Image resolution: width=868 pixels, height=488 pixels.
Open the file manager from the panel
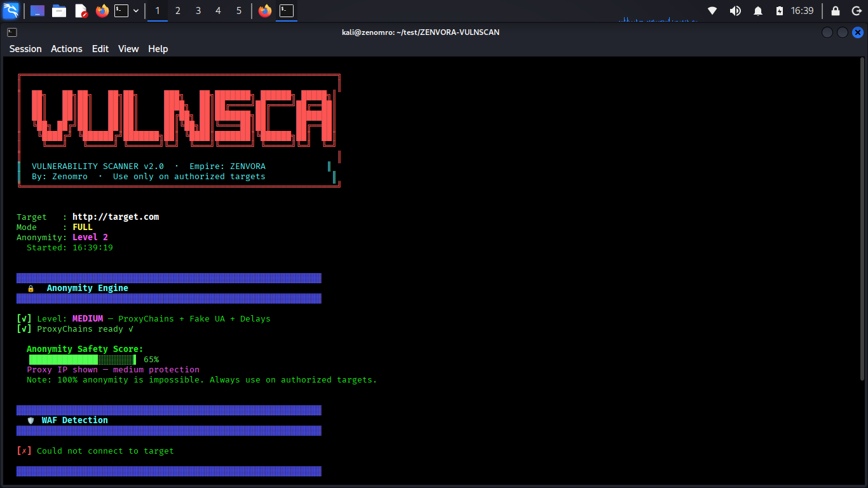click(59, 11)
